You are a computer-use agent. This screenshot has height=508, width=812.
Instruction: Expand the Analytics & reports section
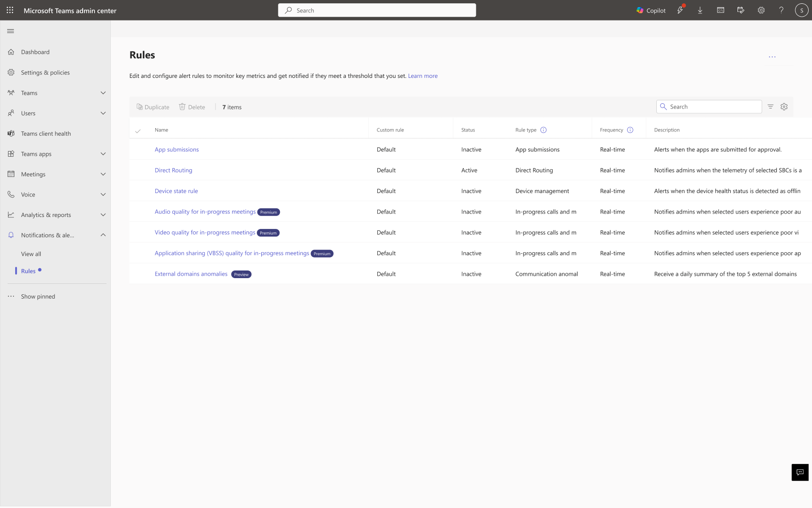[103, 215]
